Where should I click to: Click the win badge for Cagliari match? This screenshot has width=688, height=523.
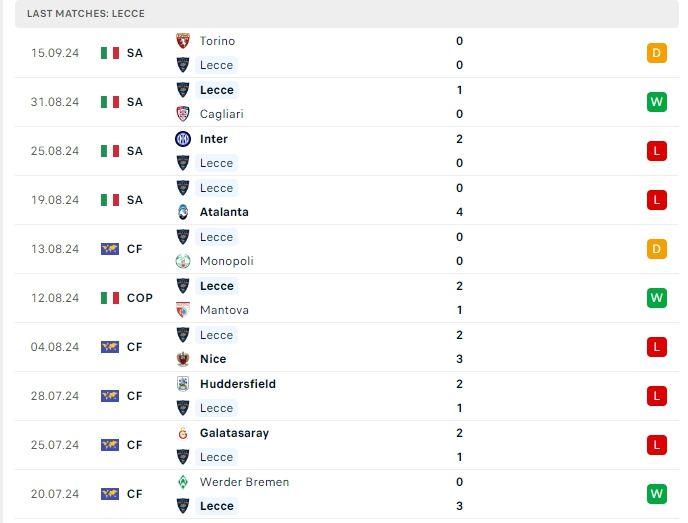point(657,102)
